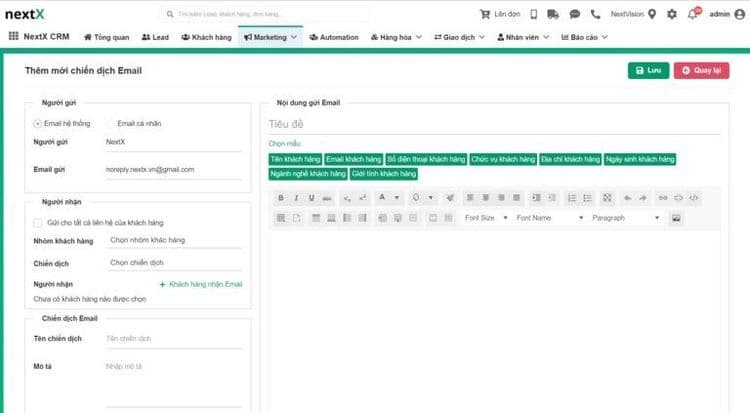
Task: Open the Lead menu item
Action: pos(155,37)
